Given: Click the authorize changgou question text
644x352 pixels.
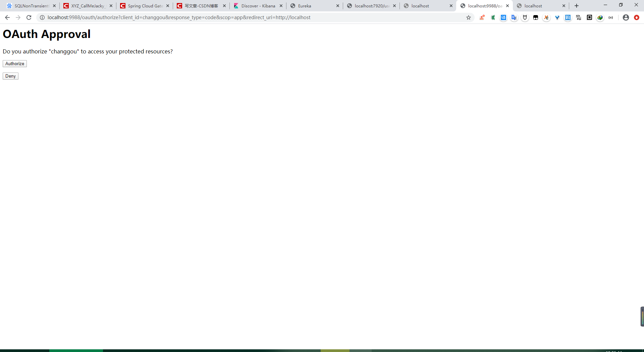Looking at the screenshot, I should point(88,51).
